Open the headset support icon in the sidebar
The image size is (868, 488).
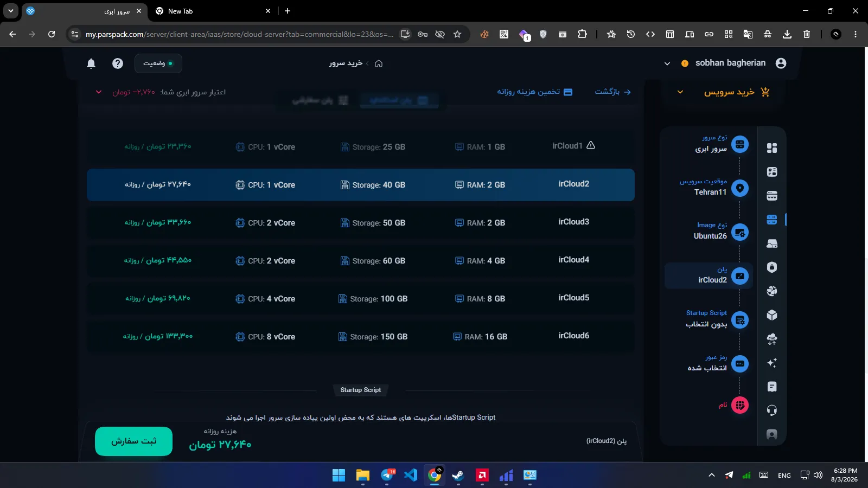(x=772, y=410)
